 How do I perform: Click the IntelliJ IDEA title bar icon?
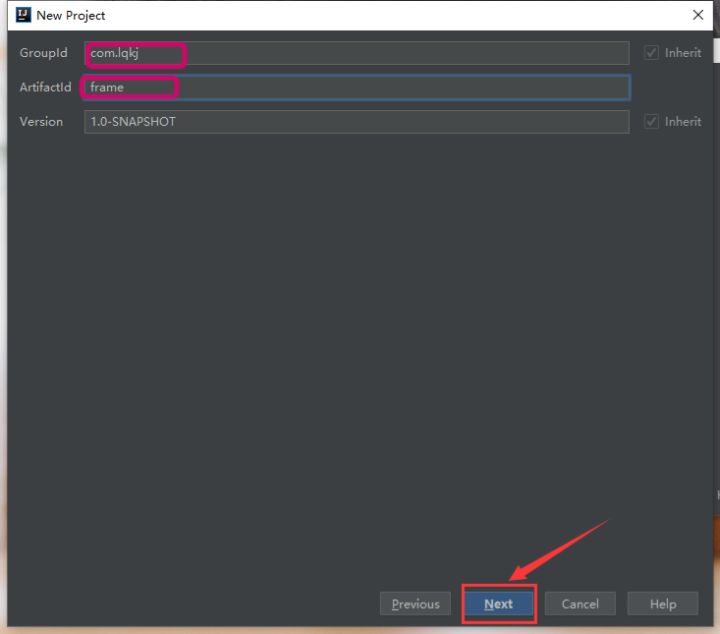(23, 15)
